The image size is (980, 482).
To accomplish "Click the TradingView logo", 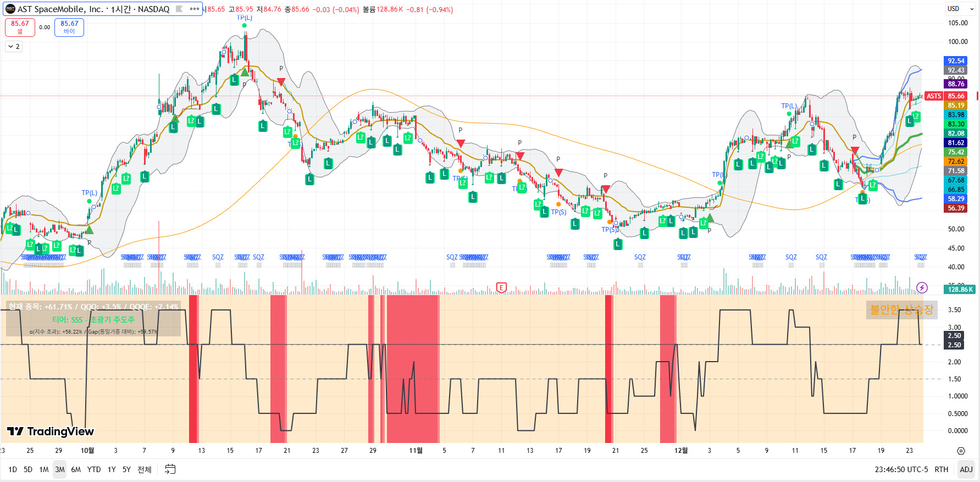I will click(51, 431).
